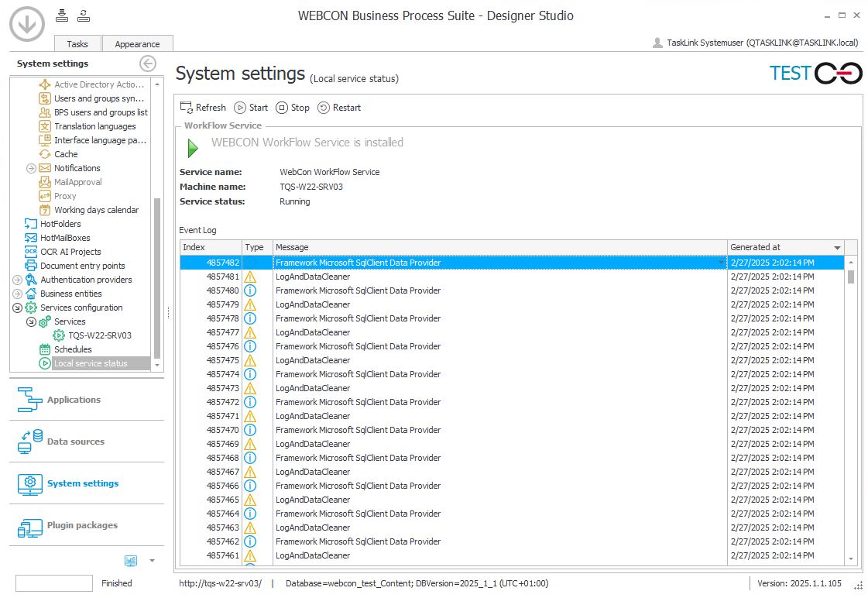Click info icon on row 4857480
The height and width of the screenshot is (598, 868).
click(x=250, y=290)
